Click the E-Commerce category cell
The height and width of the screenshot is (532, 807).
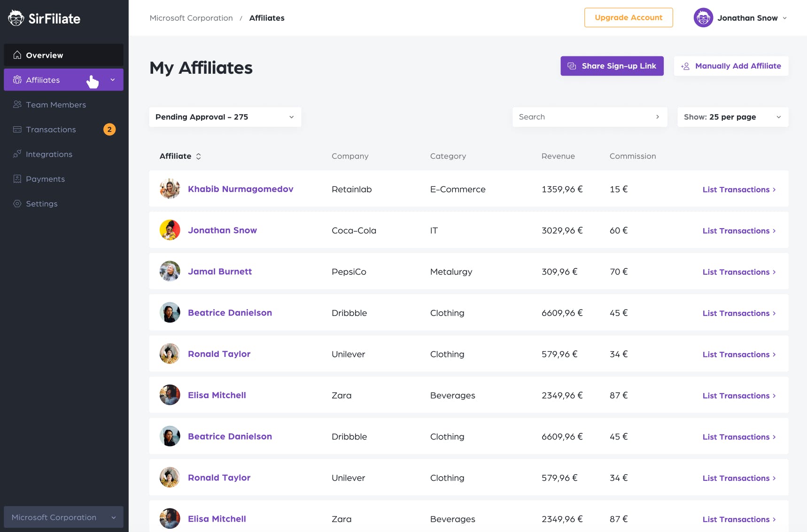tap(458, 189)
